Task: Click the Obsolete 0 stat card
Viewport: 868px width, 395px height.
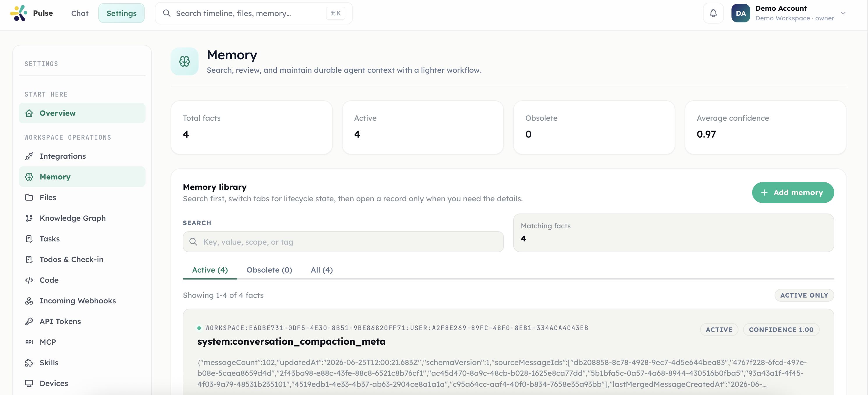Action: pos(594,127)
